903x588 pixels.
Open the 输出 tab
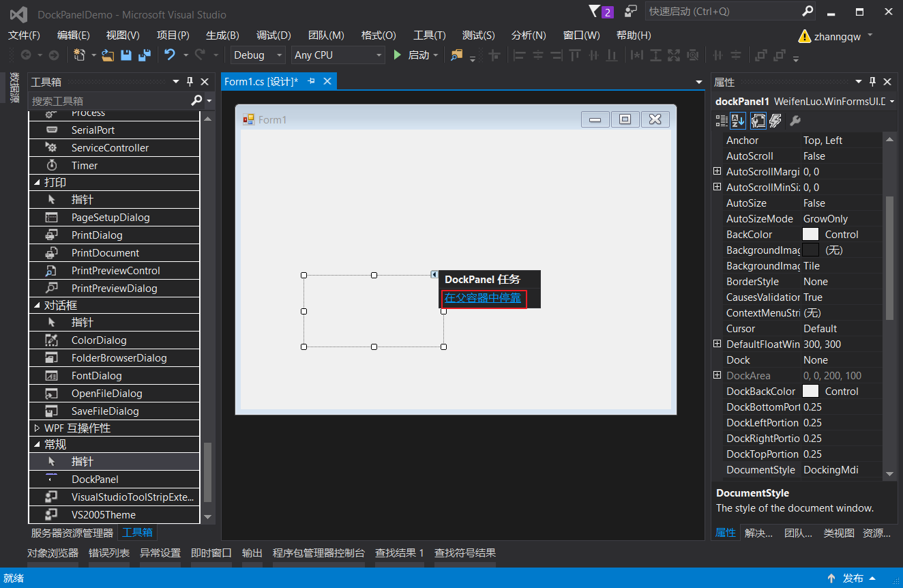[252, 553]
